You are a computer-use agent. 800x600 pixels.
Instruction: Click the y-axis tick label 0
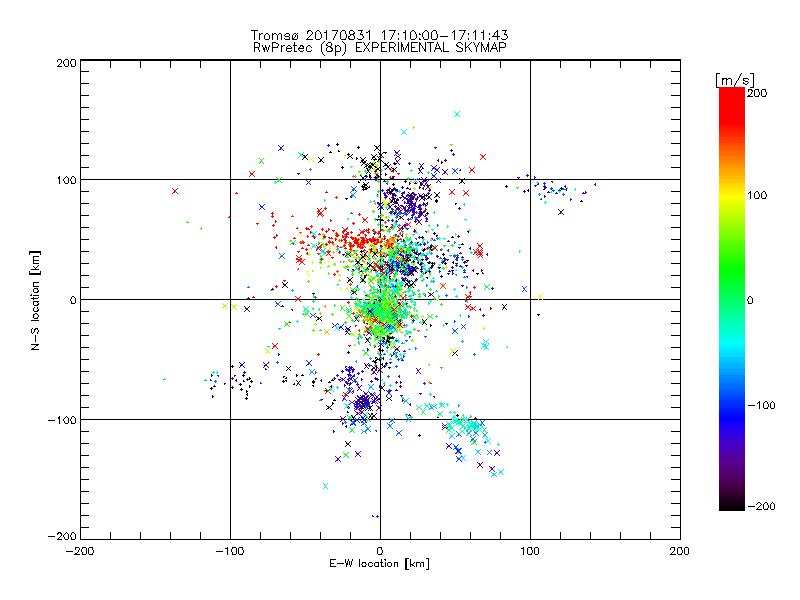point(73,300)
